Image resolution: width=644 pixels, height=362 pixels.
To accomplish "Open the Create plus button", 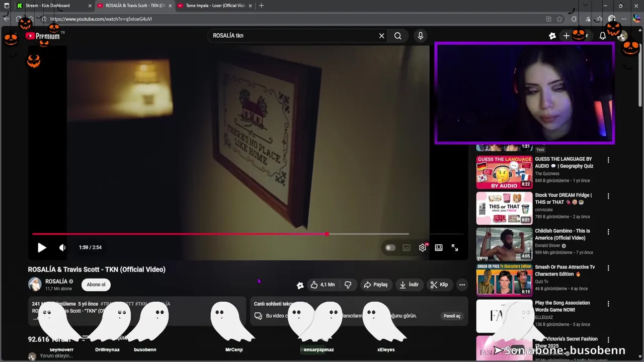I will [x=567, y=36].
